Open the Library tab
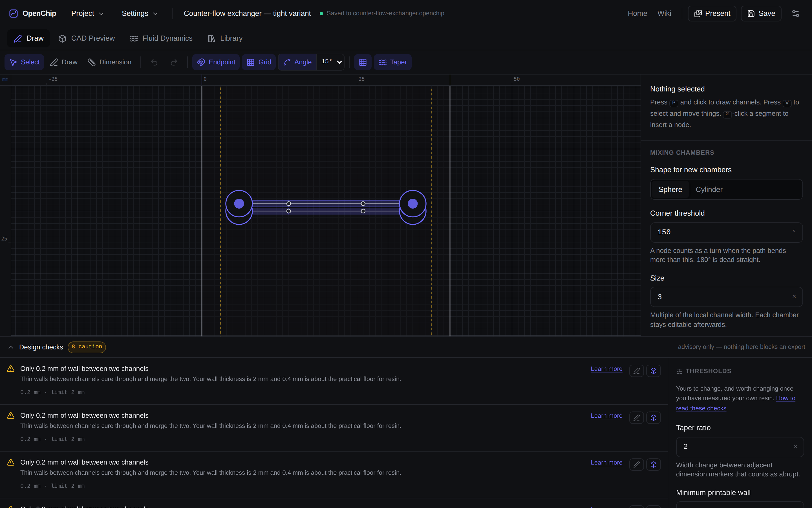 [x=225, y=38]
